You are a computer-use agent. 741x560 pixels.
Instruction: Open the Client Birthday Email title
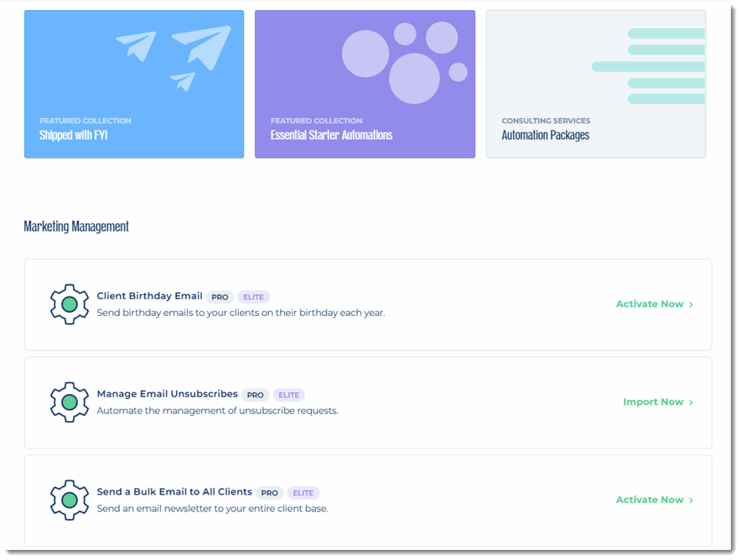(x=149, y=296)
